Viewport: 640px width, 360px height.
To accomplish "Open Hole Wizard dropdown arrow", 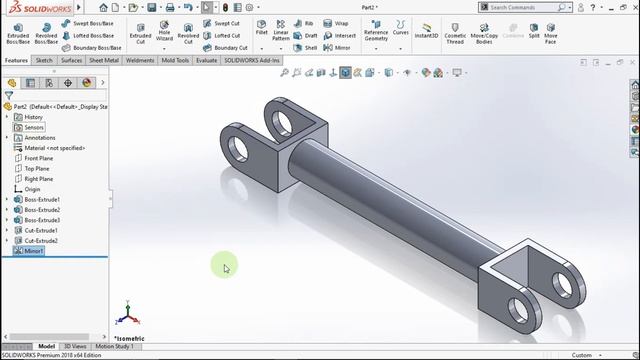I will [x=164, y=49].
